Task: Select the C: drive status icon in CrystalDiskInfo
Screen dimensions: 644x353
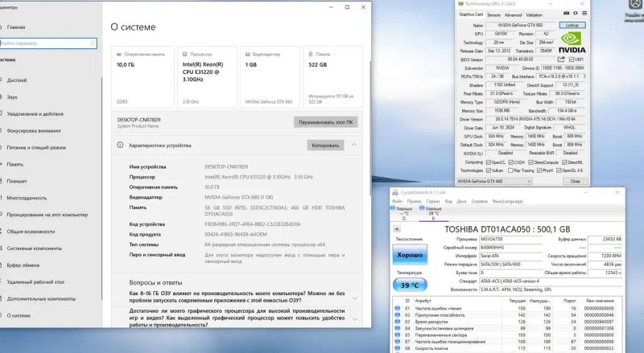Action: coord(393,208)
